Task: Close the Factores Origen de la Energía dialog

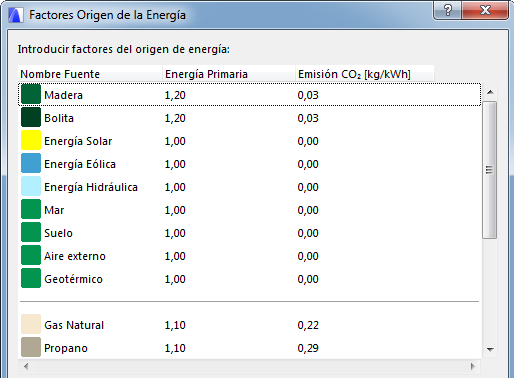Action: [x=485, y=10]
